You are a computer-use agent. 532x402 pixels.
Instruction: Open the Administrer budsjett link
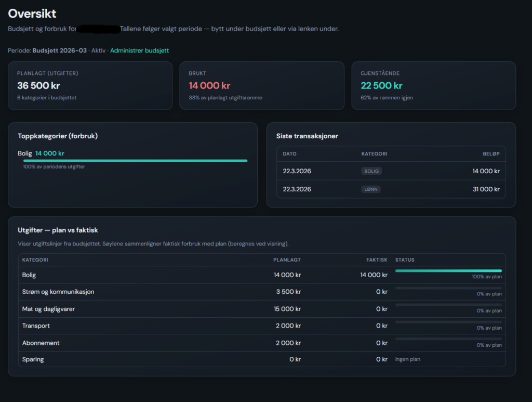(x=139, y=50)
